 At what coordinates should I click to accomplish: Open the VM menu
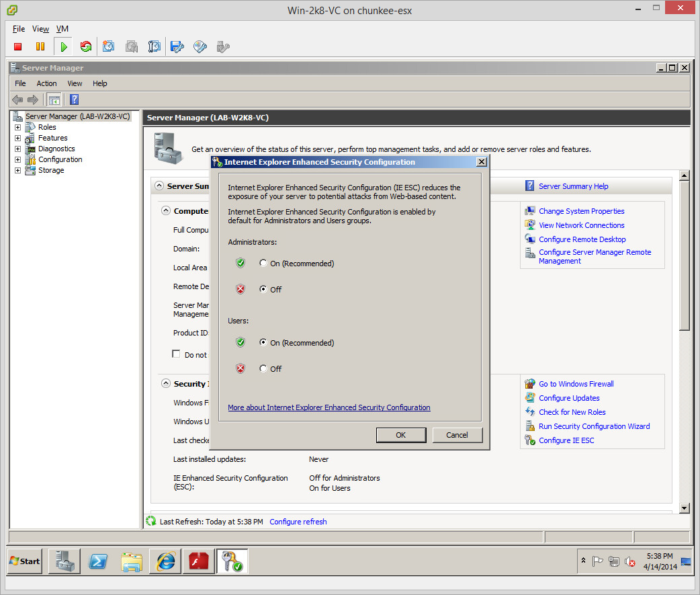62,29
